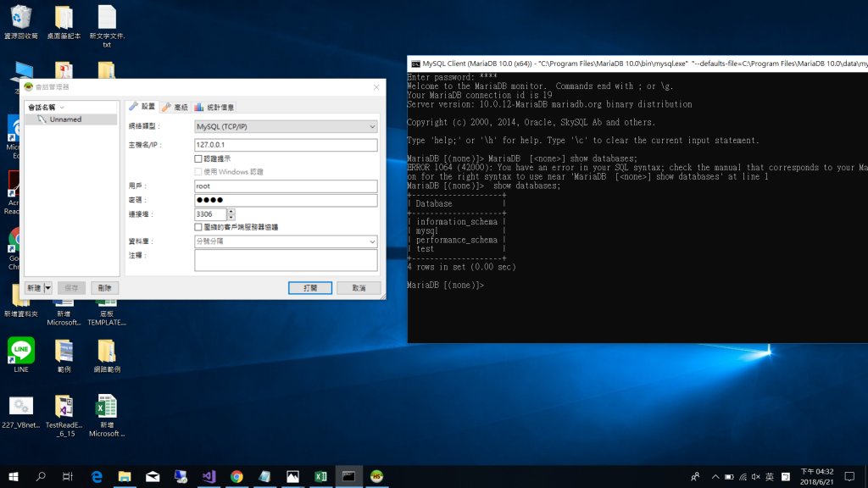Open the clock showing 04:32 2018/6/21
868x488 pixels.
pos(816,477)
